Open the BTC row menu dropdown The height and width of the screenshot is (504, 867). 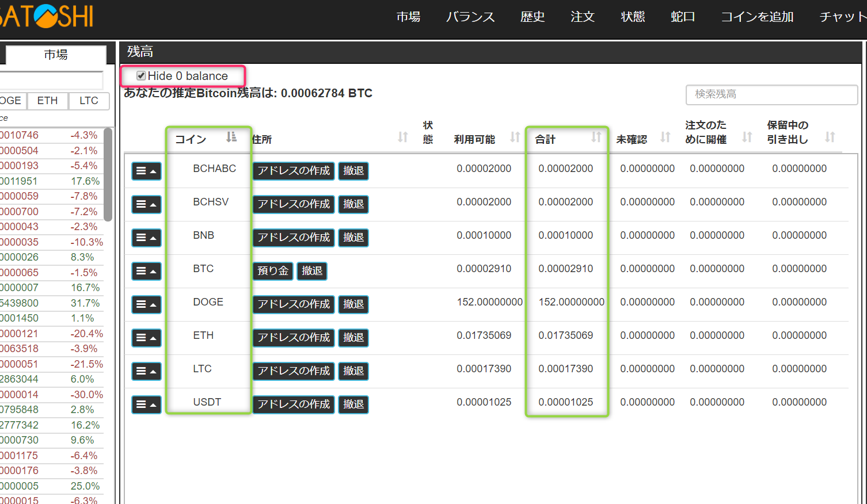(146, 271)
